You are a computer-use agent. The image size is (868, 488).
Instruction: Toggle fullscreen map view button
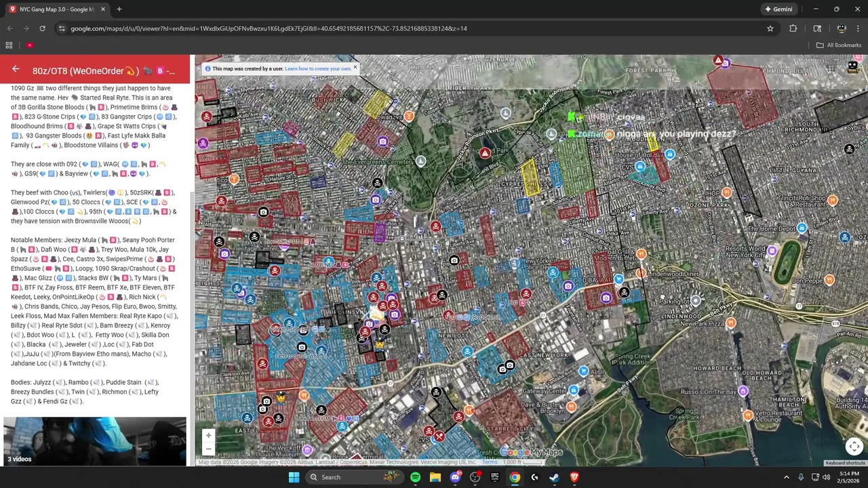(854, 446)
